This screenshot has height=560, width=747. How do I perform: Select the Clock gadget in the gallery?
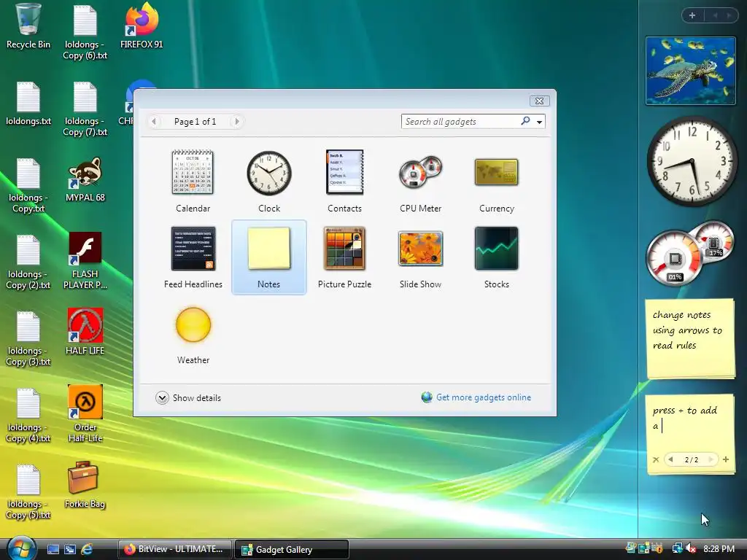tap(268, 181)
